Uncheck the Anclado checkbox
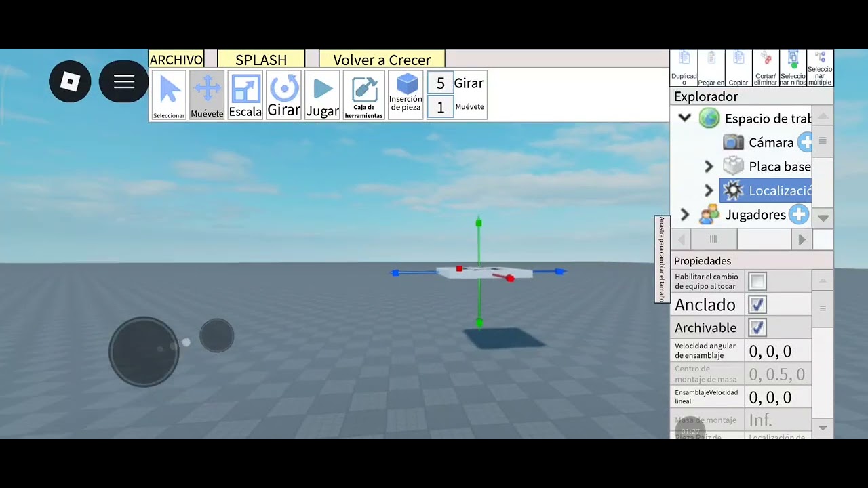The height and width of the screenshot is (488, 868). (757, 304)
